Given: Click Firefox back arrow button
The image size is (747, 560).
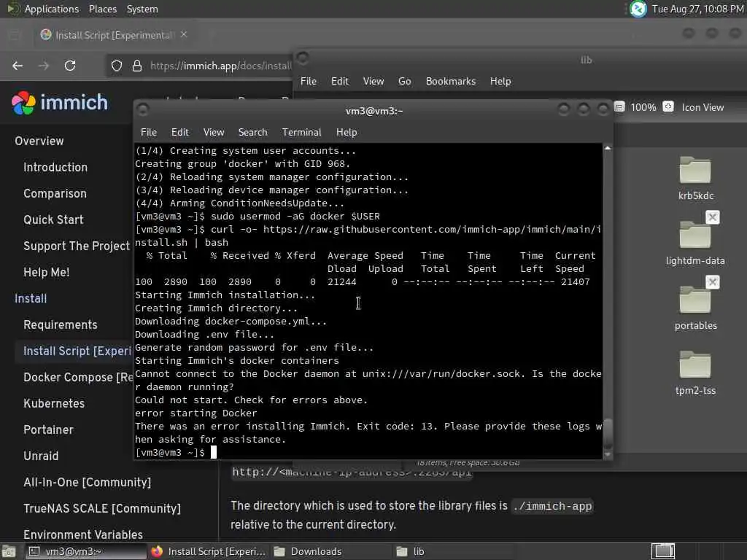Looking at the screenshot, I should coord(18,66).
